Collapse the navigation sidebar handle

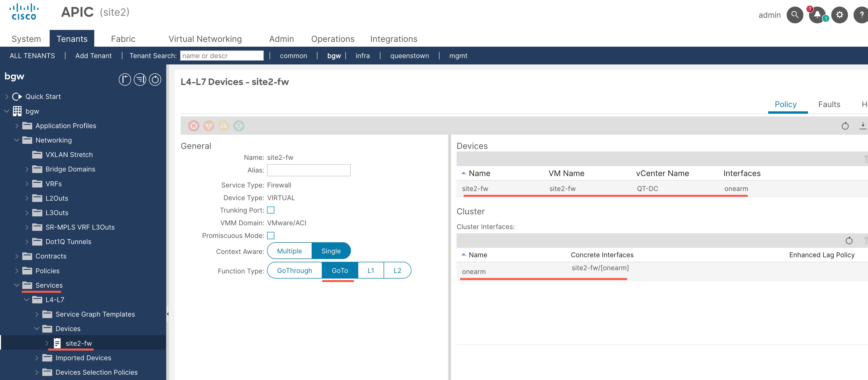tap(167, 314)
